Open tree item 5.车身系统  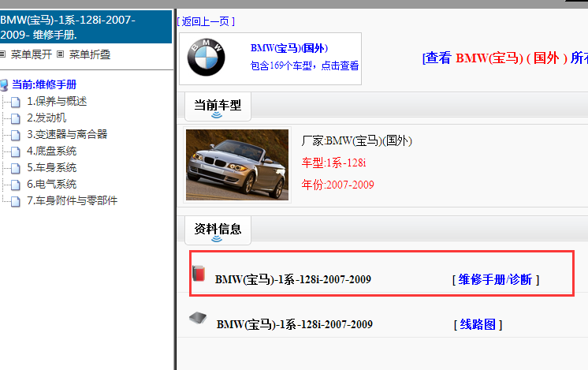pos(52,167)
